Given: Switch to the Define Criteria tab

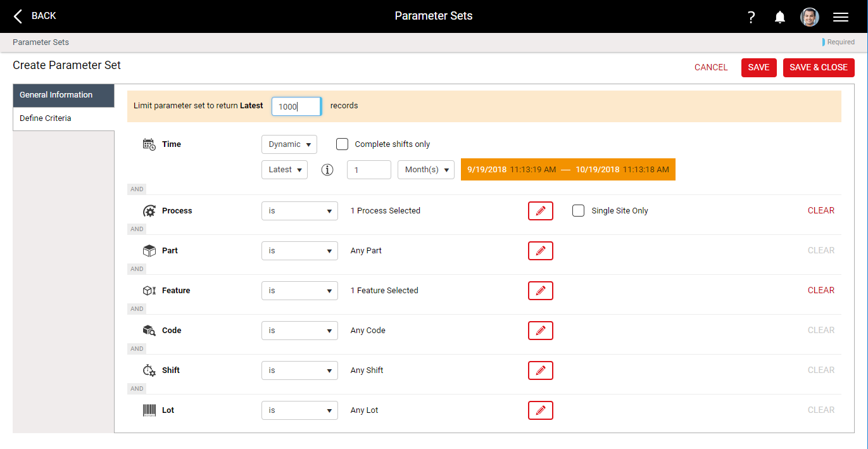Looking at the screenshot, I should 46,118.
